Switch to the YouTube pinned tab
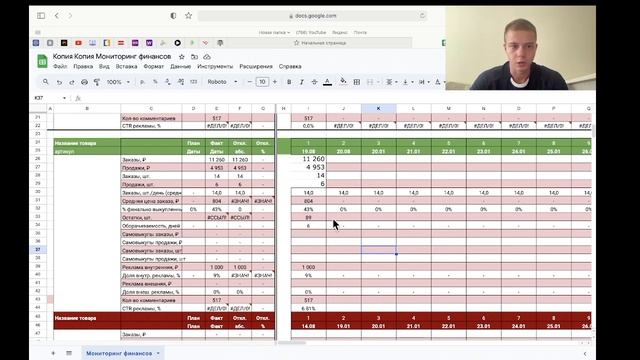 tap(78, 43)
